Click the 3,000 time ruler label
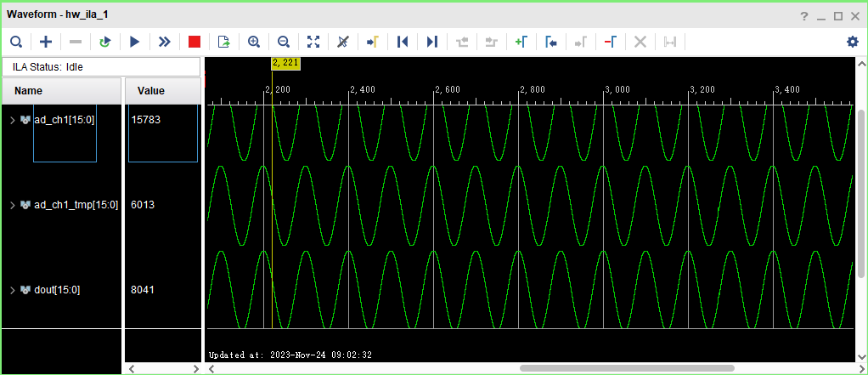 coord(617,90)
